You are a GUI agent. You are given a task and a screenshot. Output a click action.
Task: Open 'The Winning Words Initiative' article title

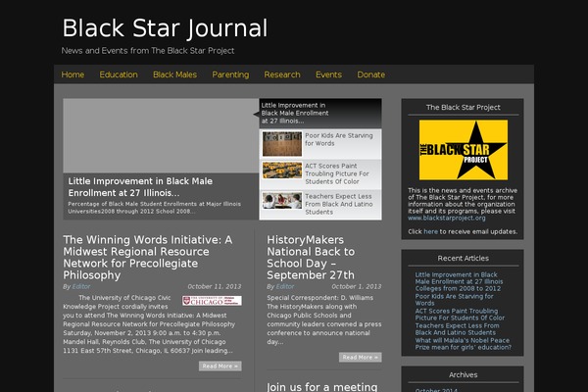pos(148,258)
